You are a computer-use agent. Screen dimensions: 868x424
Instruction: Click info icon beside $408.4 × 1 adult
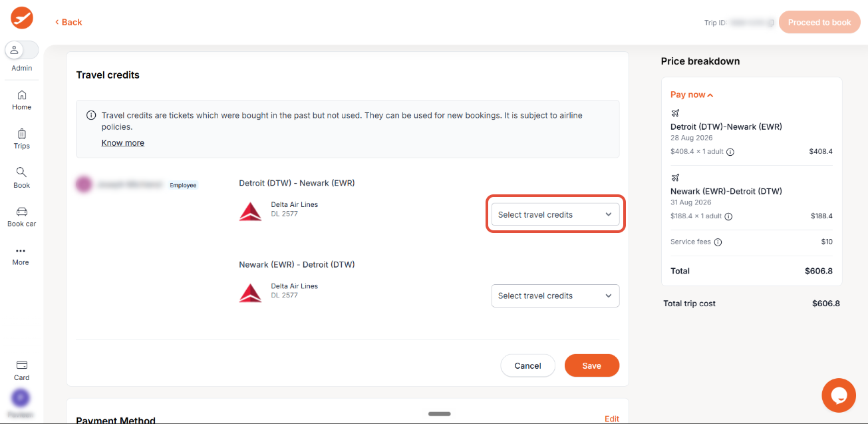click(730, 152)
